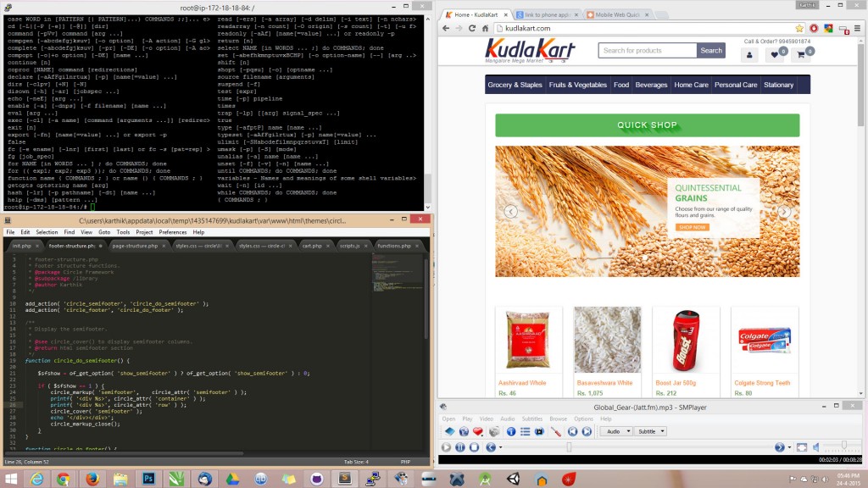Start playback with SMPlayer play button
868x488 pixels.
[446, 447]
